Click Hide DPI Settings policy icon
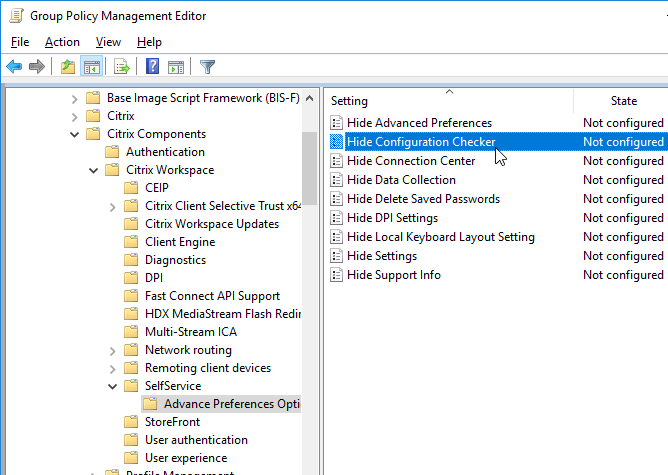Screen dimensions: 668x475 337,218
